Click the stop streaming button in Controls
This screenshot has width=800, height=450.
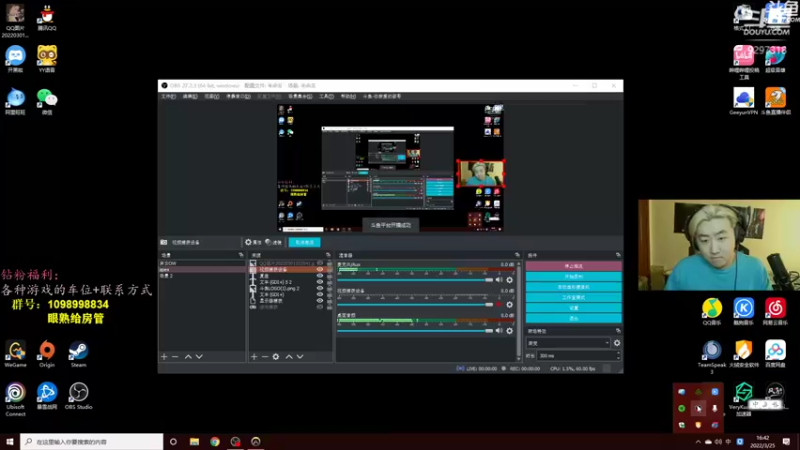573,266
